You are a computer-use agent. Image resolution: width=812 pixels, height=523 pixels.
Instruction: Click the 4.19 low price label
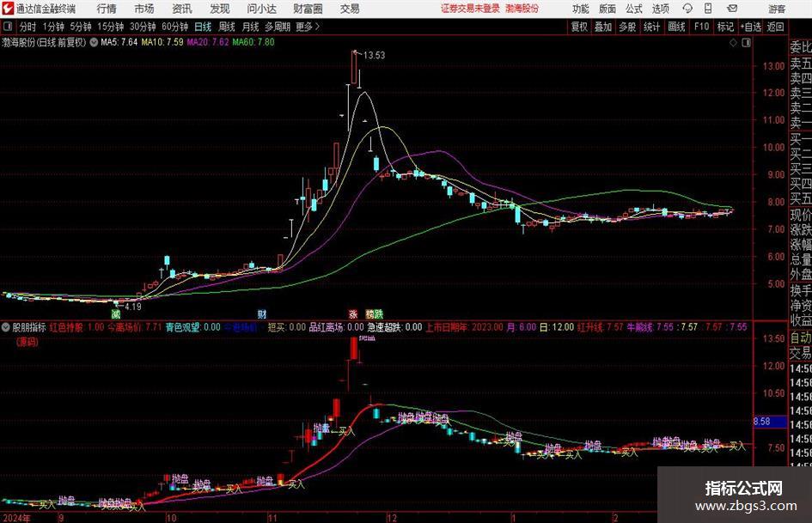(133, 307)
